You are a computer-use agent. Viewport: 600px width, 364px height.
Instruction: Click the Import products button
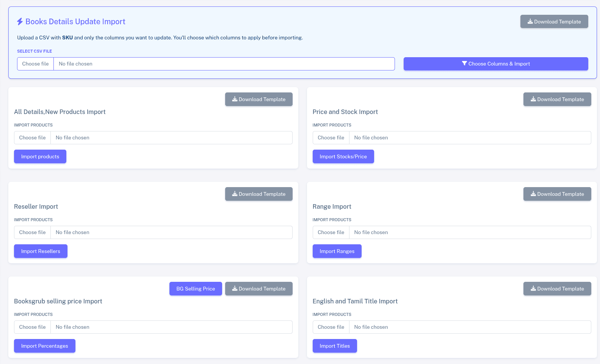pyautogui.click(x=40, y=156)
